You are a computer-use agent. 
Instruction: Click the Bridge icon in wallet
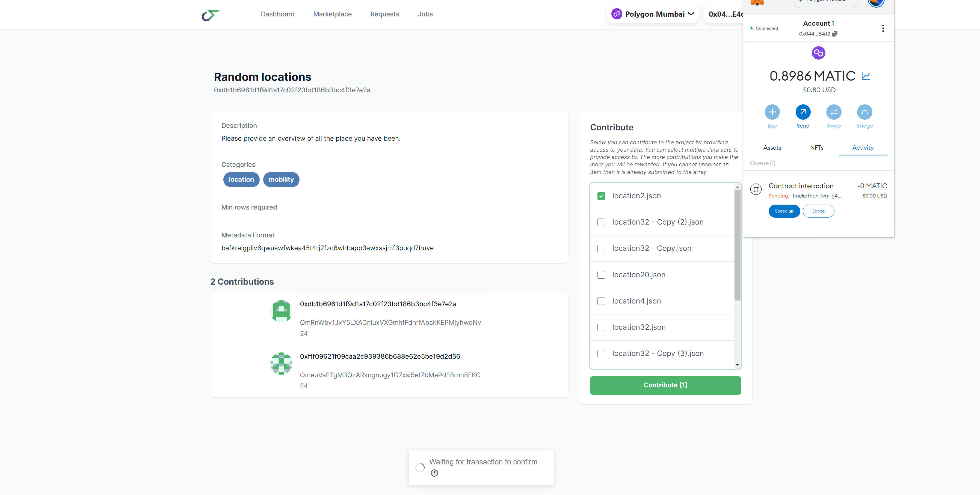click(x=864, y=112)
